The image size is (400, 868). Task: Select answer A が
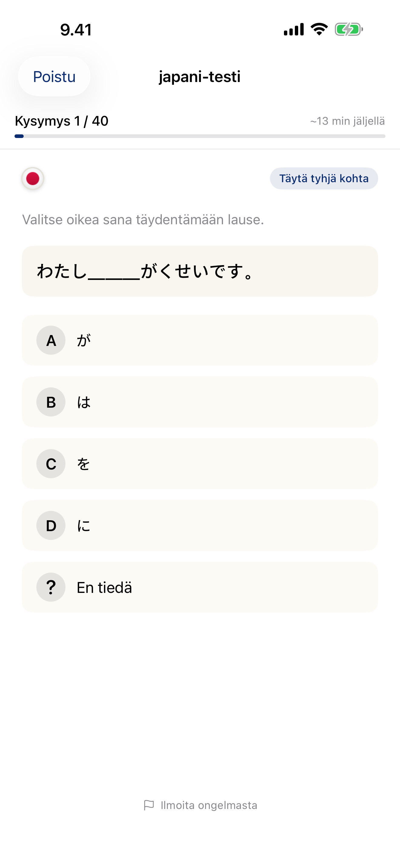point(200,340)
